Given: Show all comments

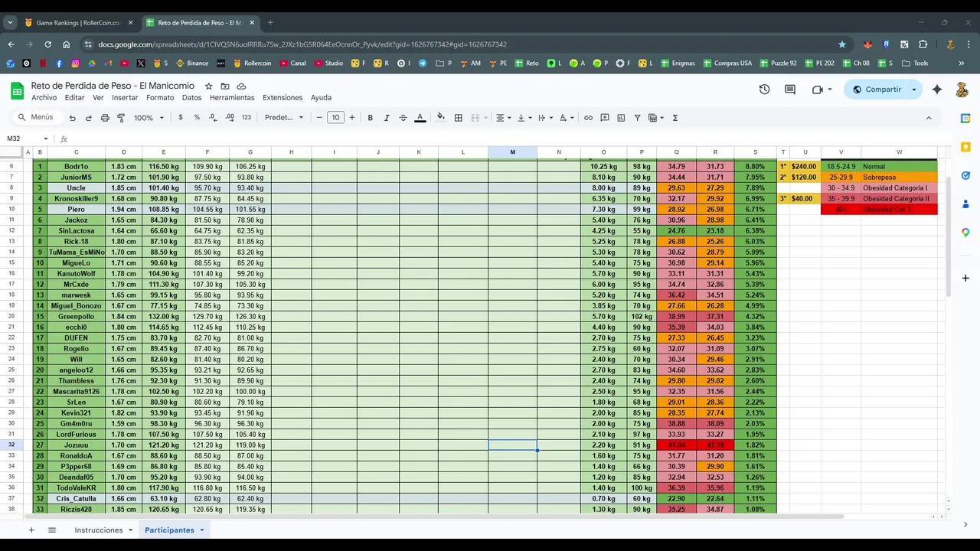Looking at the screenshot, I should (x=790, y=90).
